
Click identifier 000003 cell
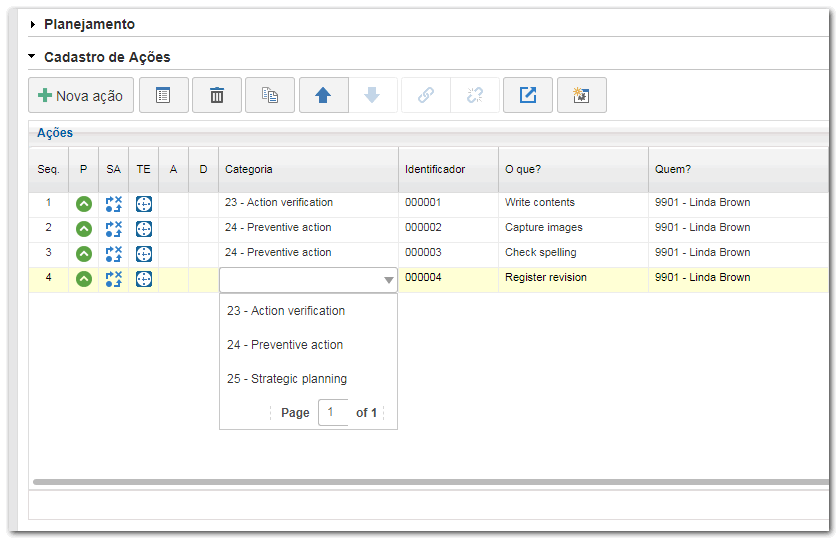[x=448, y=253]
